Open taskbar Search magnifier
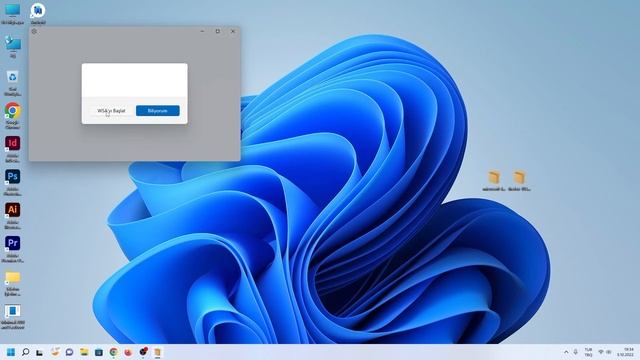This screenshot has width=640, height=360. (x=25, y=352)
